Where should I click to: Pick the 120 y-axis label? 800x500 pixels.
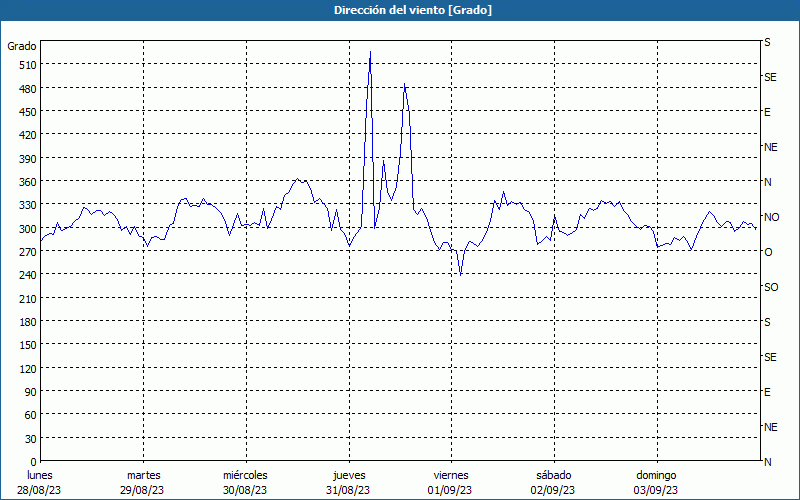point(27,368)
